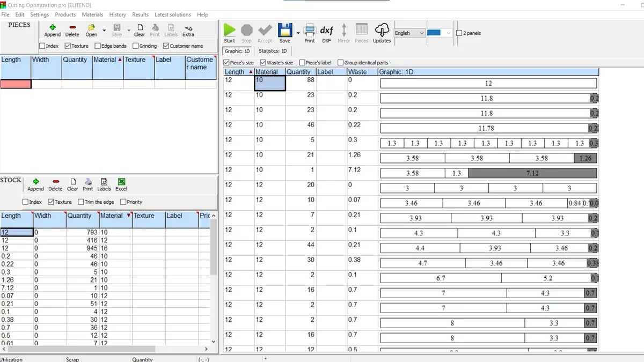Expand the Open button dropdown arrow
Screen dimensions: 644x362
coord(104,31)
